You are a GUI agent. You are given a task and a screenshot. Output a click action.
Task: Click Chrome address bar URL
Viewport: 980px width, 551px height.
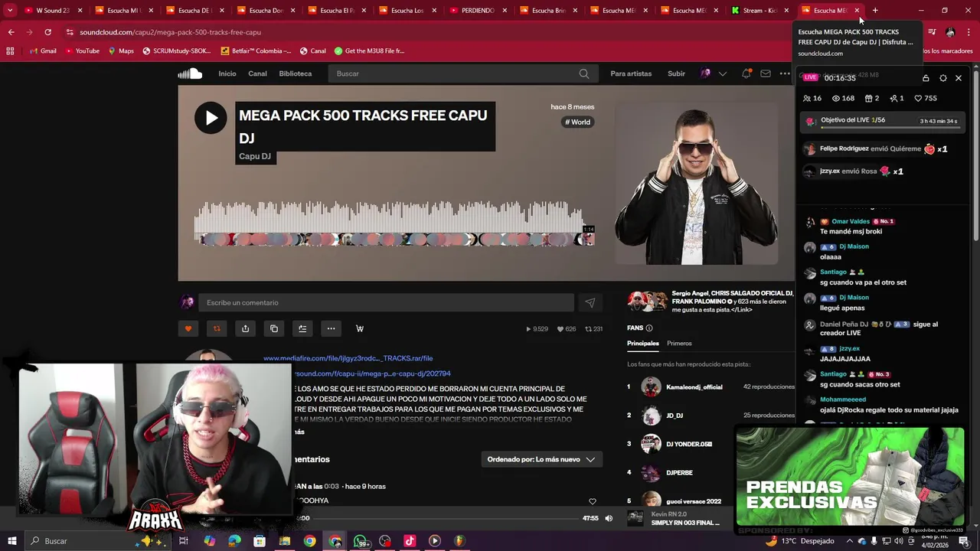[170, 32]
